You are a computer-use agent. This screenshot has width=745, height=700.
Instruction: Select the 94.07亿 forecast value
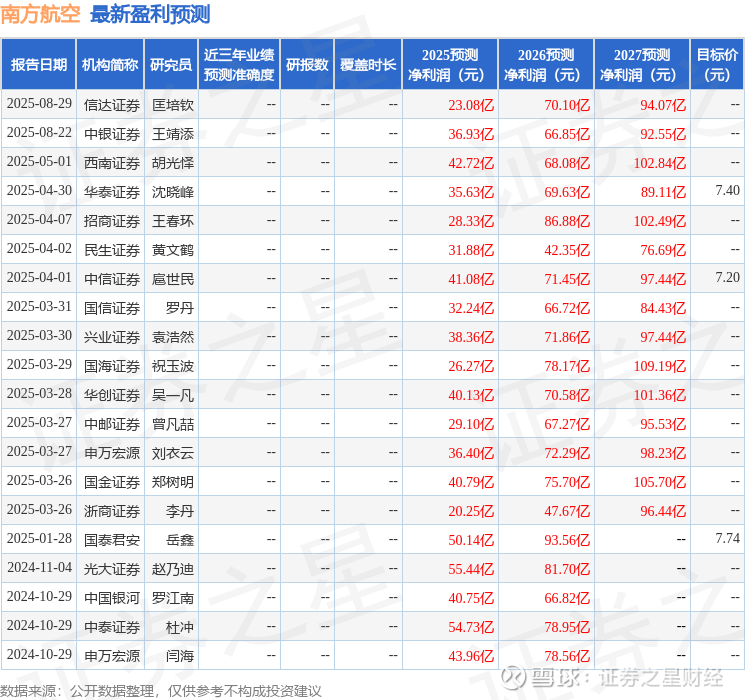663,105
